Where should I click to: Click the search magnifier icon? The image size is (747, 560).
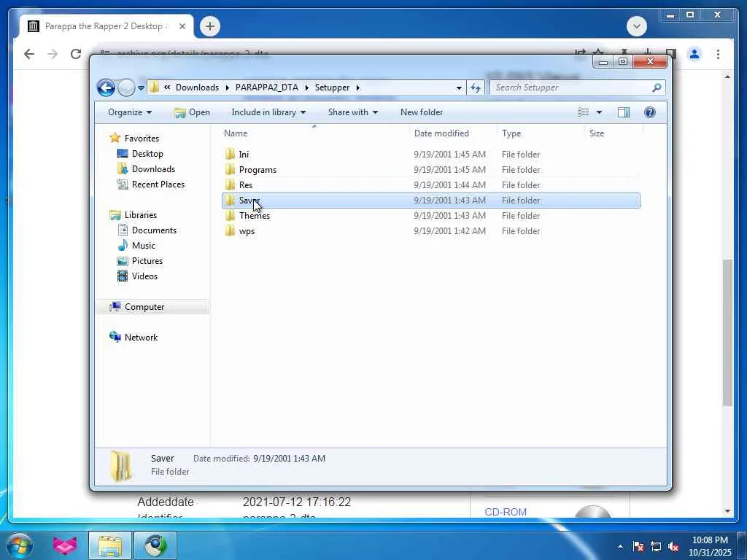[657, 87]
